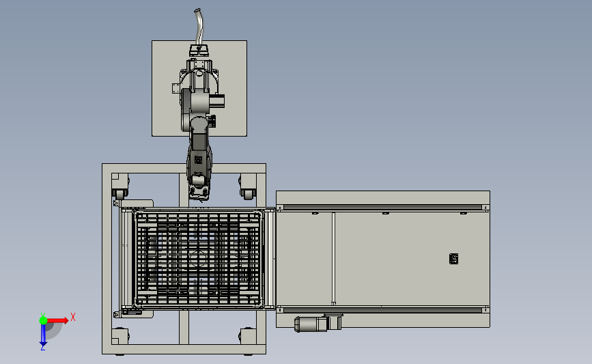This screenshot has width=592, height=364.
Task: Select the upper guide rail on the conveyor
Action: pyautogui.click(x=383, y=208)
